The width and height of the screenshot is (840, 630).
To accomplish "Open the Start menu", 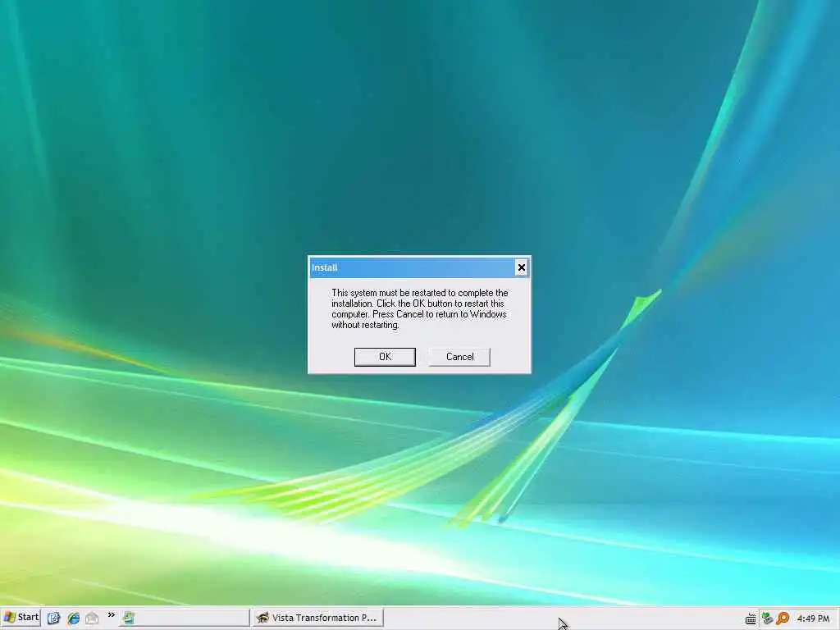I will pos(21,618).
